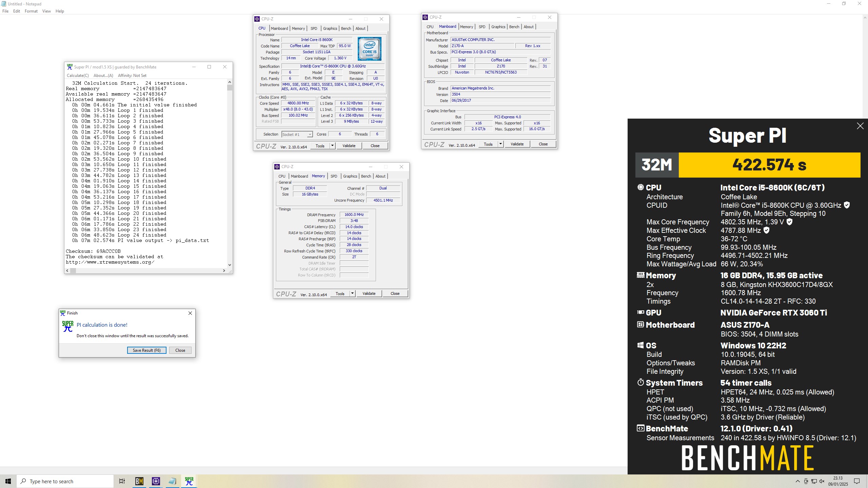868x488 pixels.
Task: Click Save Result (F6) button
Action: tap(147, 350)
